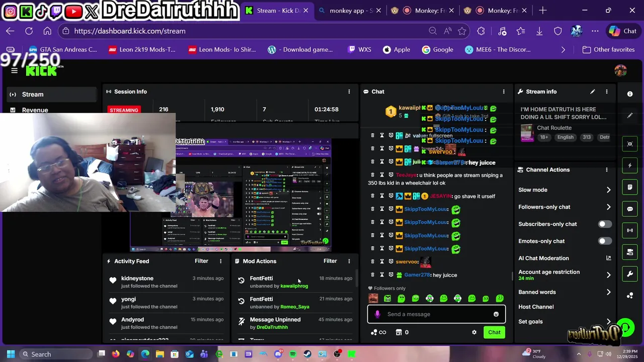Click microphone icon in message box
Screen dimensions: 644x362
[377, 314]
